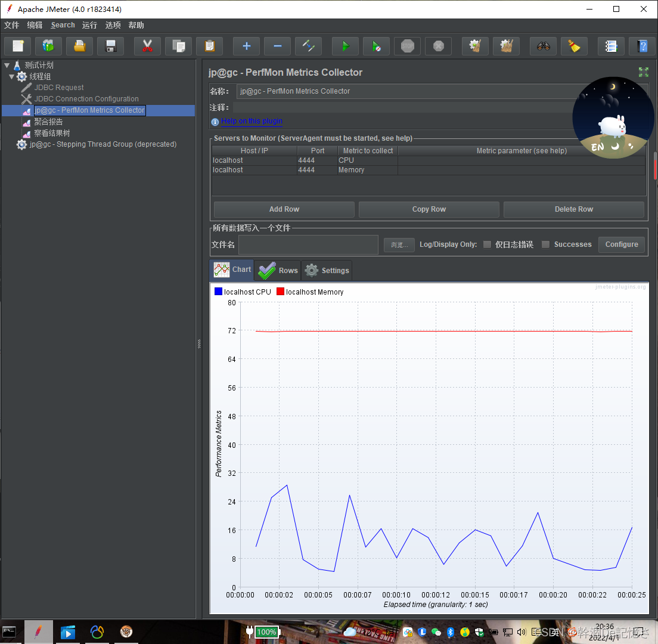Click the Copy toolbar icon
658x644 pixels.
178,46
